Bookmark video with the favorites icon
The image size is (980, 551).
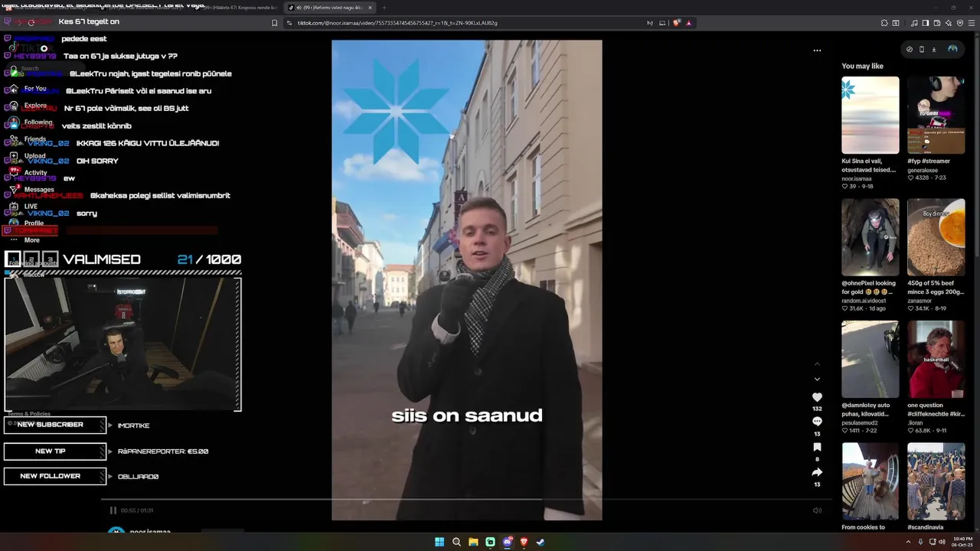[817, 447]
